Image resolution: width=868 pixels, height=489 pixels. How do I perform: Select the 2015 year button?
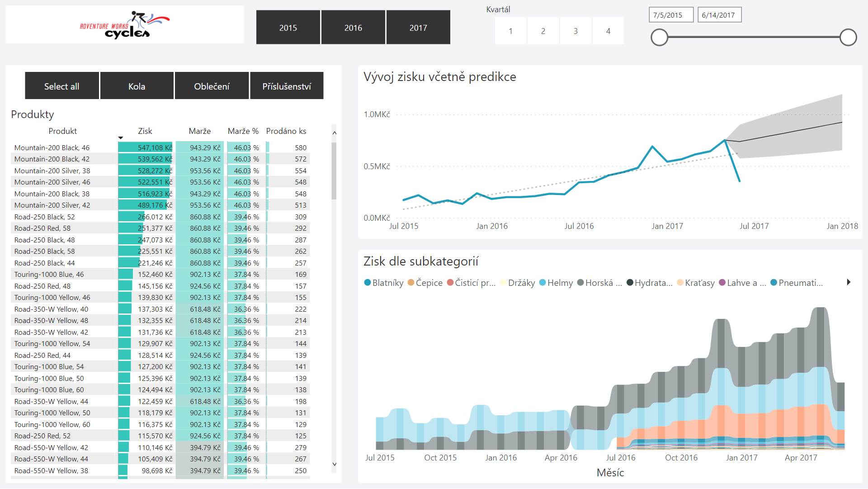pos(288,27)
